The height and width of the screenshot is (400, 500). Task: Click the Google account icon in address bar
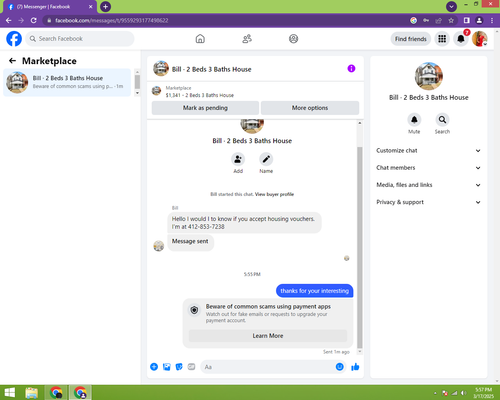pyautogui.click(x=413, y=21)
